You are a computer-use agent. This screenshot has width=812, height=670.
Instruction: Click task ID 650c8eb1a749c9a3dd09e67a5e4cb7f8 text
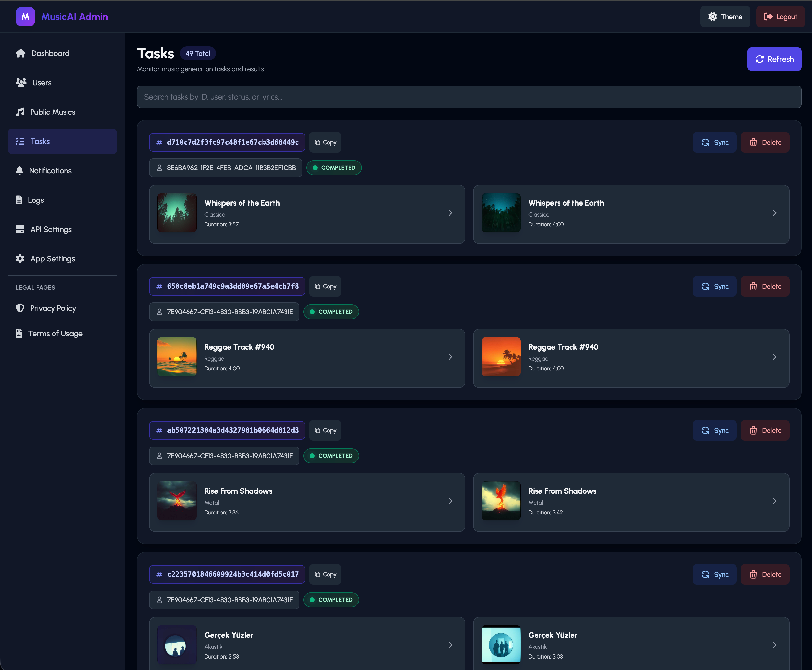[x=233, y=286]
